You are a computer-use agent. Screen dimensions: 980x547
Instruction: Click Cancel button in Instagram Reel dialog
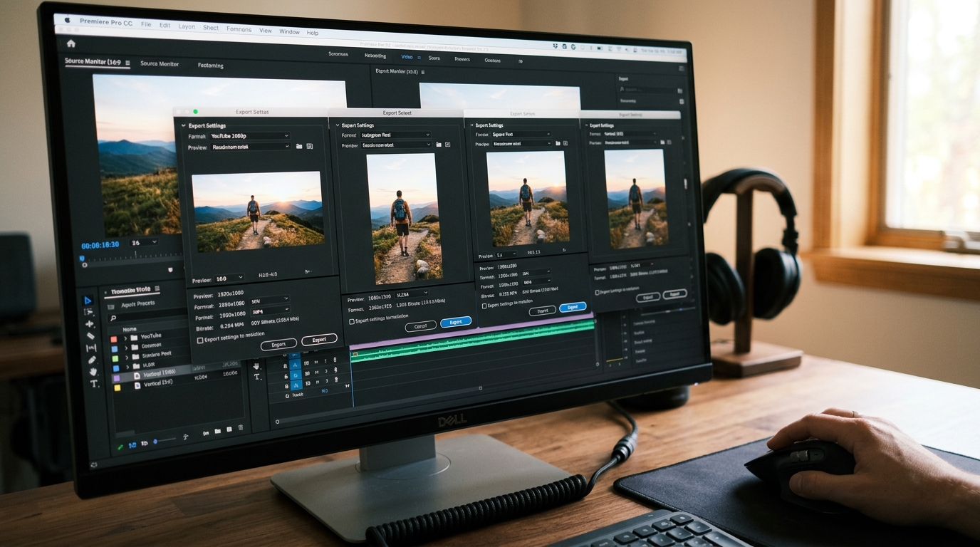[420, 326]
